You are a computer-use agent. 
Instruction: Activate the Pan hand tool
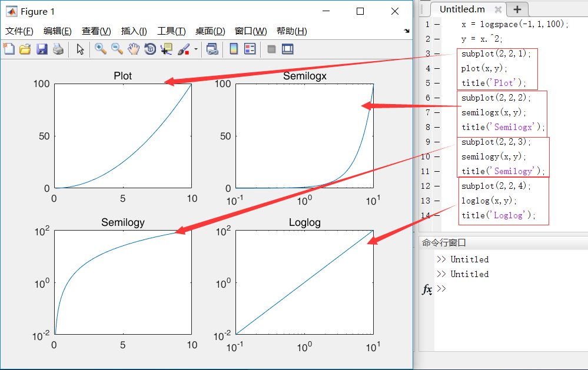132,49
